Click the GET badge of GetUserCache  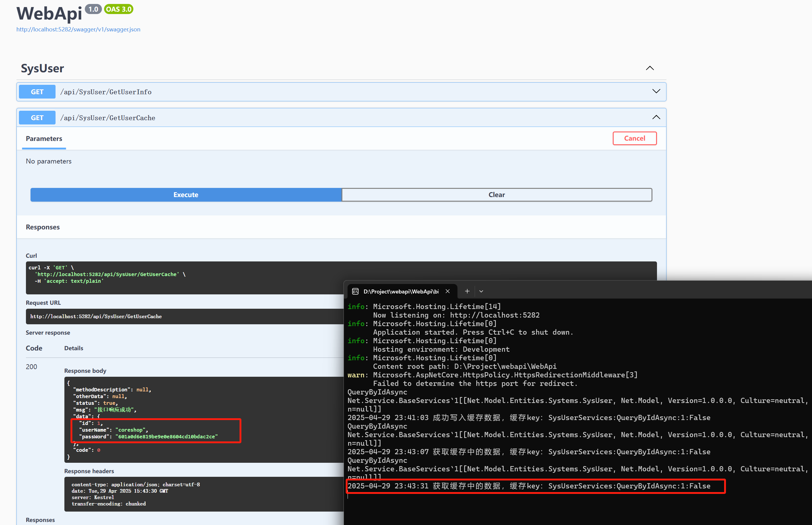(37, 118)
